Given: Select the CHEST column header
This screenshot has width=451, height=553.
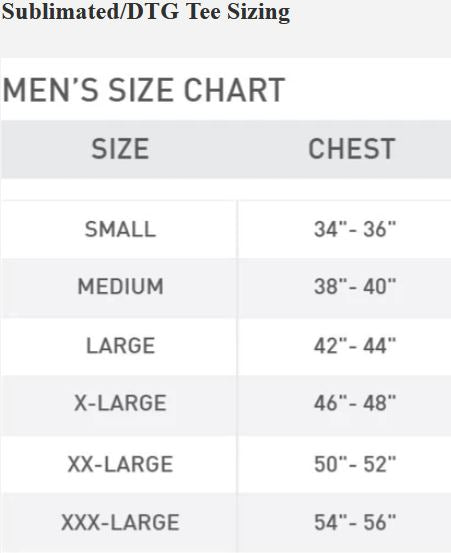Looking at the screenshot, I should [352, 149].
